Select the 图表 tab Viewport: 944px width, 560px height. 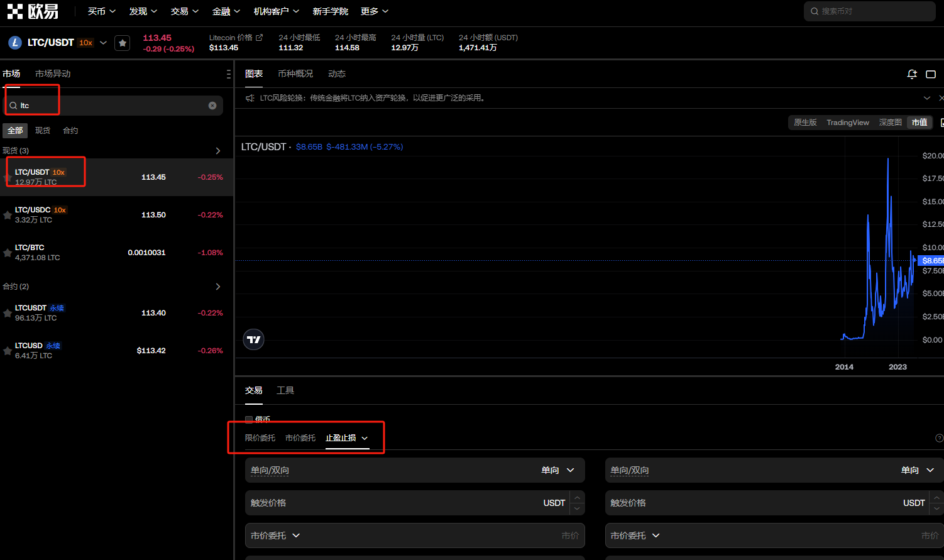[254, 74]
